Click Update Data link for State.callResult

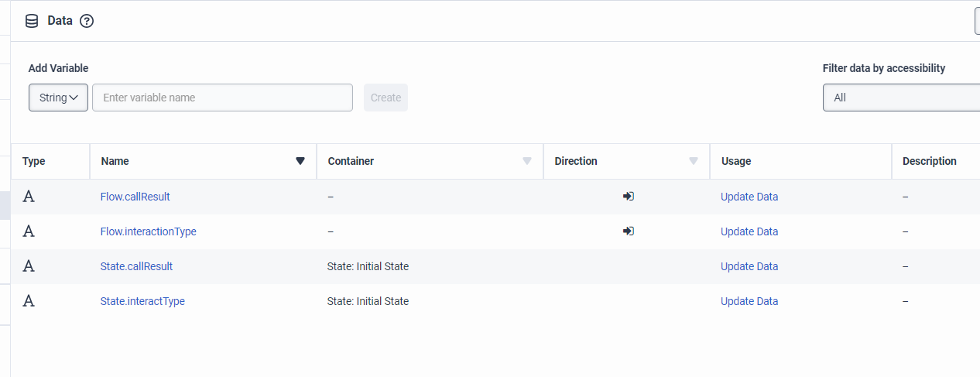tap(749, 266)
